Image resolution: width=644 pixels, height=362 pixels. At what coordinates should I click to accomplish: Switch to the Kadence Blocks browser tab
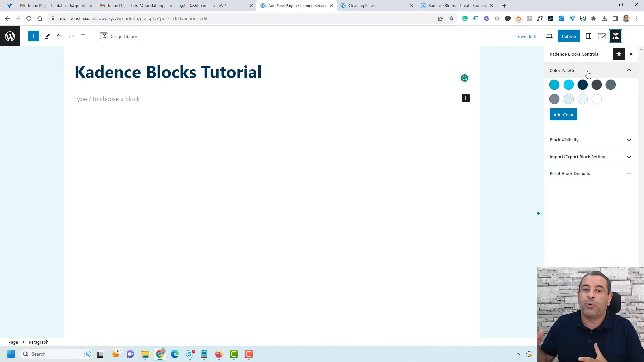tap(457, 6)
